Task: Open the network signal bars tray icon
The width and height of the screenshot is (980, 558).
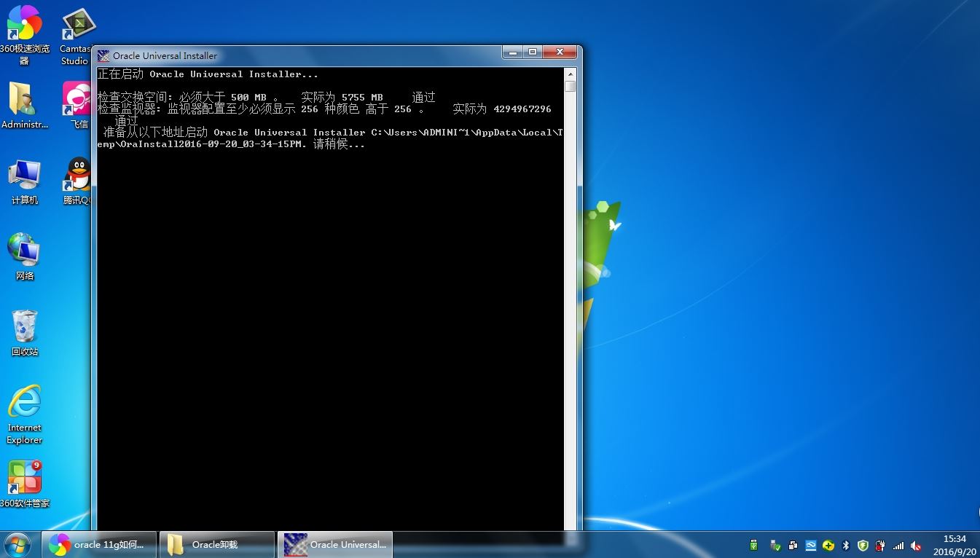Action: [898, 545]
